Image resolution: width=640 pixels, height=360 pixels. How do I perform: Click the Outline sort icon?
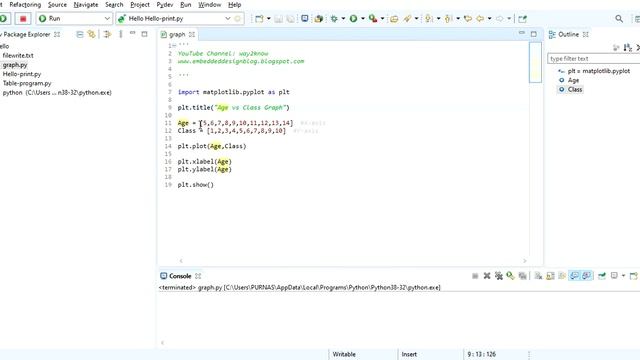point(627,48)
